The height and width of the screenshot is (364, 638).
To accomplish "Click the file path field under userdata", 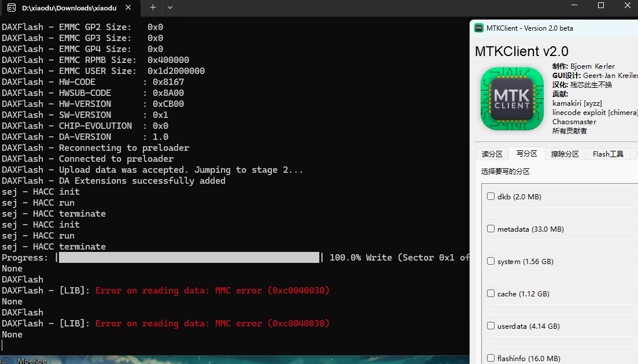I will pyautogui.click(x=563, y=341).
